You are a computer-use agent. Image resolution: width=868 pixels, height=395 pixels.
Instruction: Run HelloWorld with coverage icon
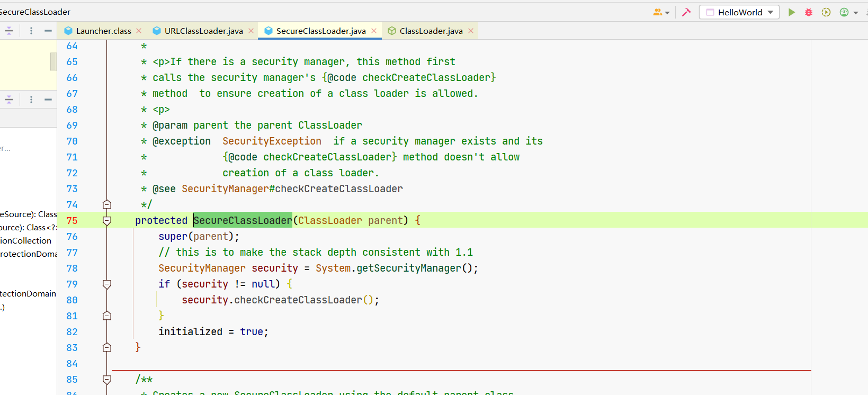click(x=826, y=12)
